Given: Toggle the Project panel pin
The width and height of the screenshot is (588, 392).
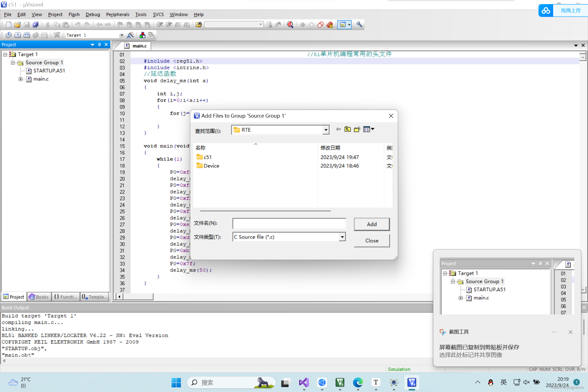Looking at the screenshot, I should (x=99, y=45).
